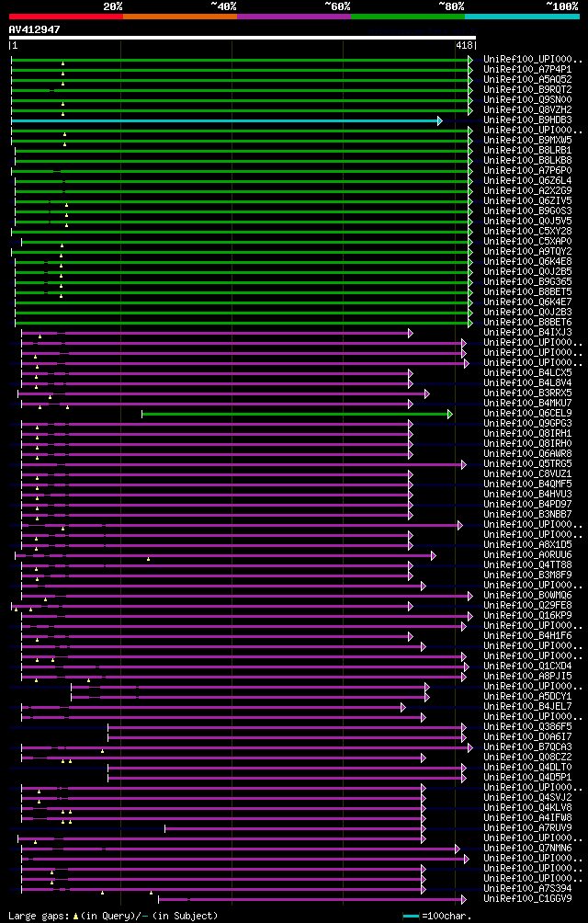The image size is (588, 923).
Task: Click the green ~80% legend color segment
Action: (408, 17)
